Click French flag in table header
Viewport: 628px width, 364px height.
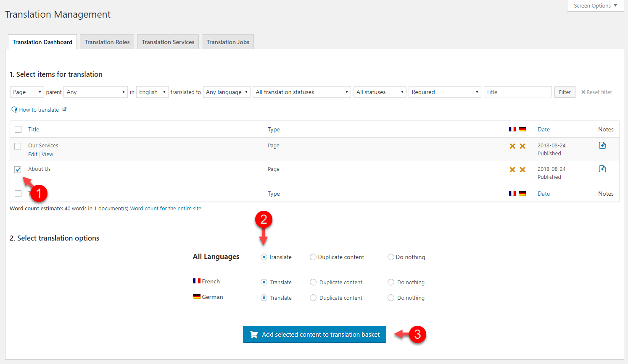(512, 129)
